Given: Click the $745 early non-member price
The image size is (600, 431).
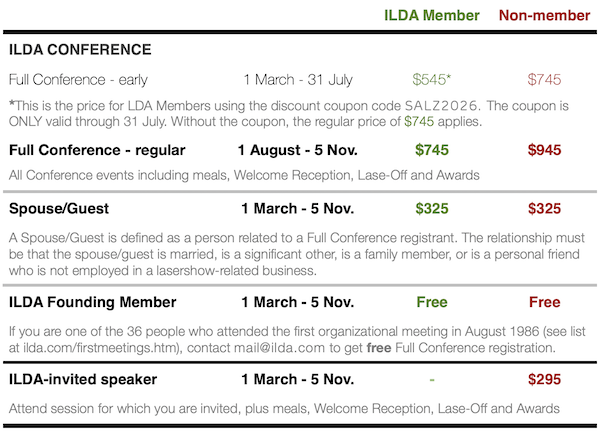Looking at the screenshot, I should tap(544, 80).
